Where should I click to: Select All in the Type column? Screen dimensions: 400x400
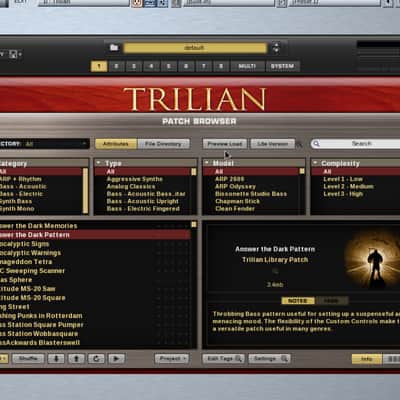(143, 172)
